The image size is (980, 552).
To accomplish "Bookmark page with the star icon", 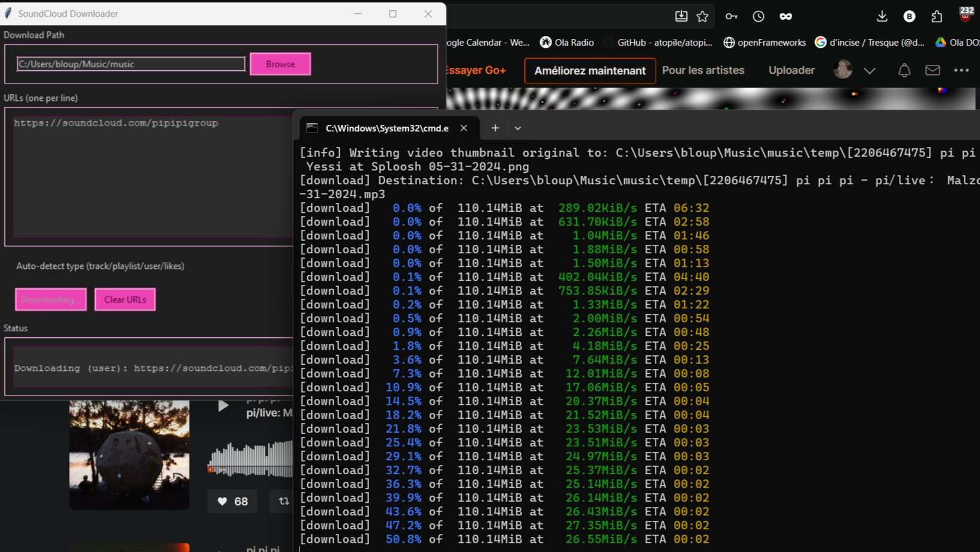I will click(703, 16).
